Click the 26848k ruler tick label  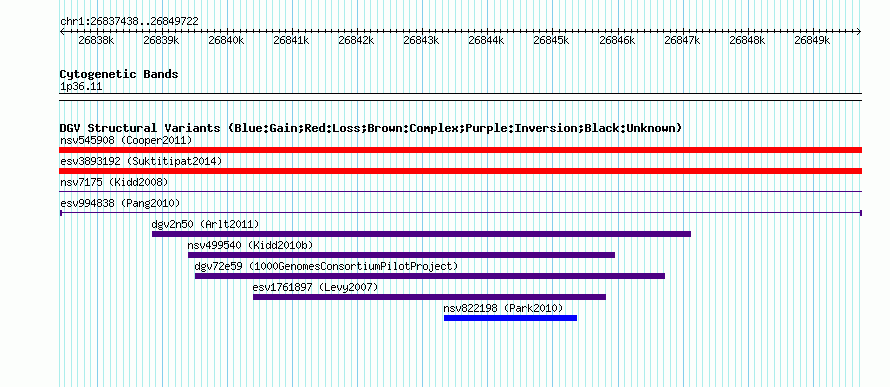coord(747,40)
